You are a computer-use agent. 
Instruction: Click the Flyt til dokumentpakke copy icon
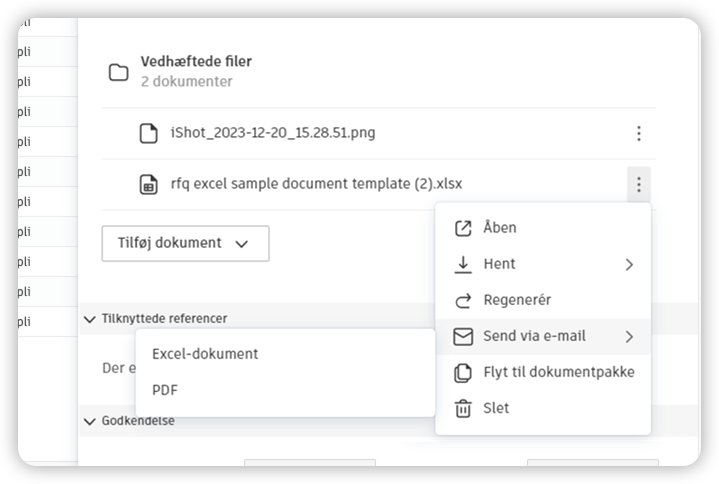463,372
